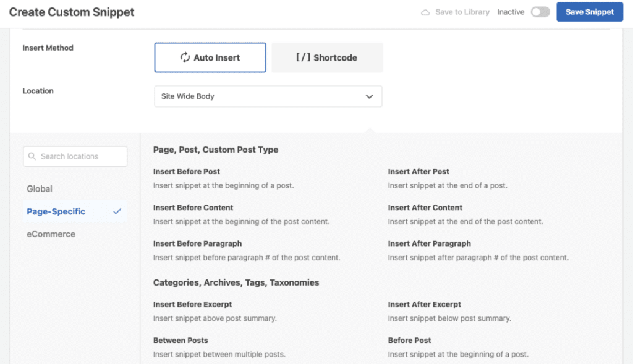The width and height of the screenshot is (633, 364).
Task: Select the Insert Before Post location
Action: pos(186,171)
